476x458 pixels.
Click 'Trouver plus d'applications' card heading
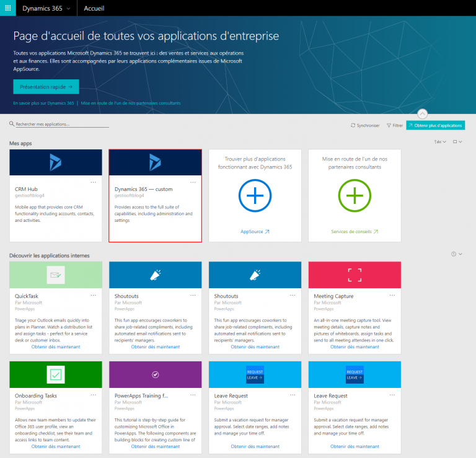pyautogui.click(x=255, y=163)
